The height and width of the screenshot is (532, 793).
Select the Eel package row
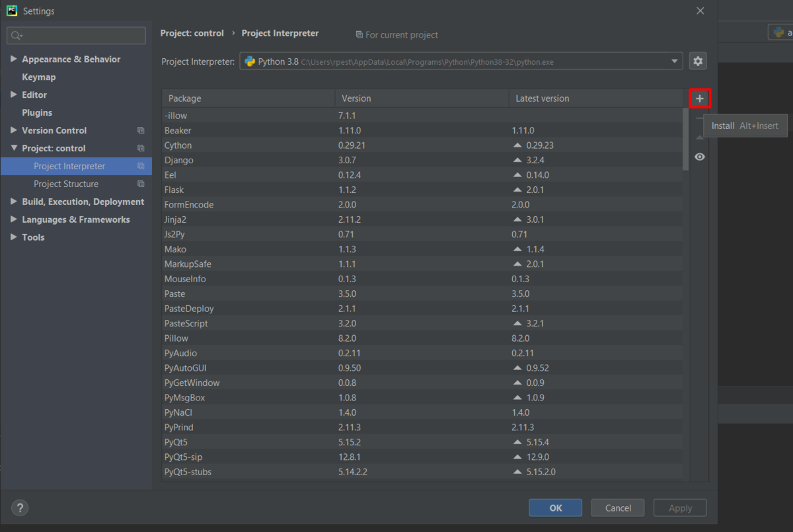tap(422, 175)
